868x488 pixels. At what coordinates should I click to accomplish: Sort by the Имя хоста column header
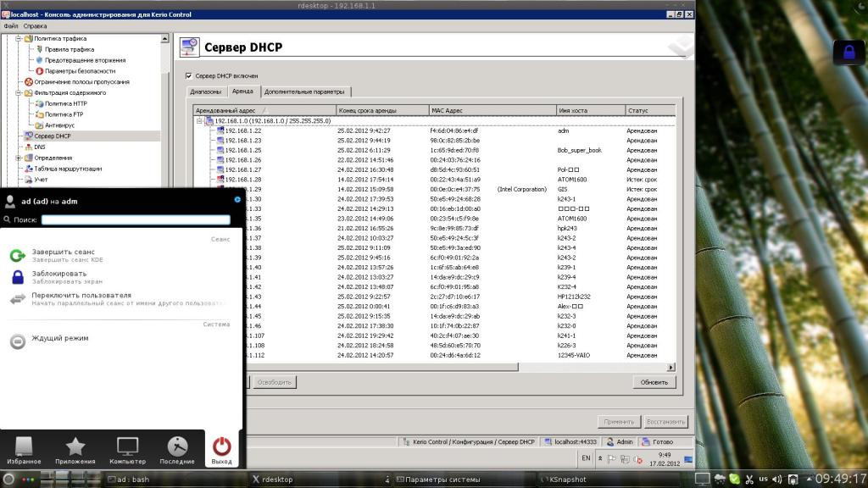click(591, 111)
